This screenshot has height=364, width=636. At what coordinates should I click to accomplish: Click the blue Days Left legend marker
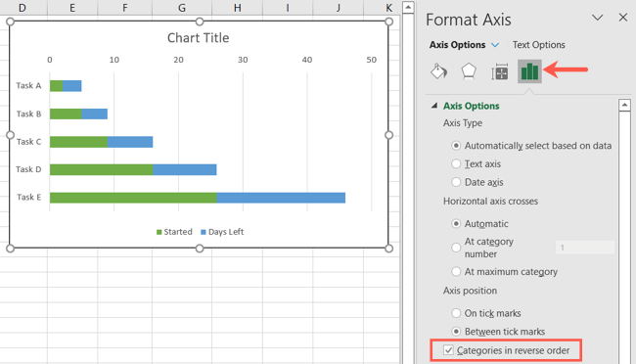point(204,232)
